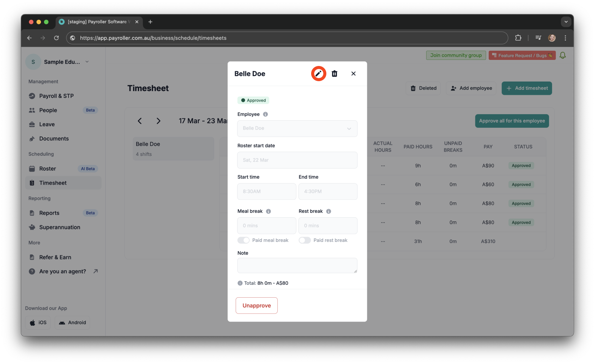Click the Roster start date field

pyautogui.click(x=297, y=160)
